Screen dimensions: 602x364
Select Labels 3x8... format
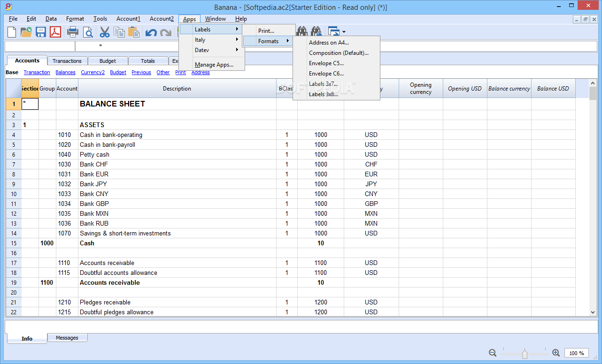(336, 94)
